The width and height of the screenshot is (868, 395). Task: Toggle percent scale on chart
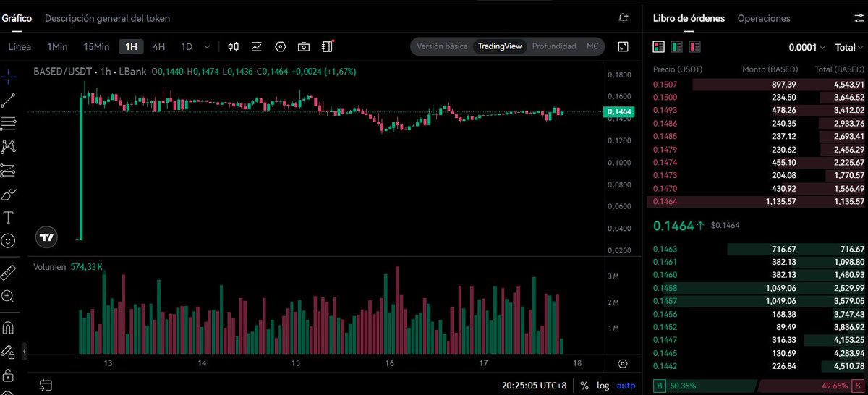pos(584,386)
